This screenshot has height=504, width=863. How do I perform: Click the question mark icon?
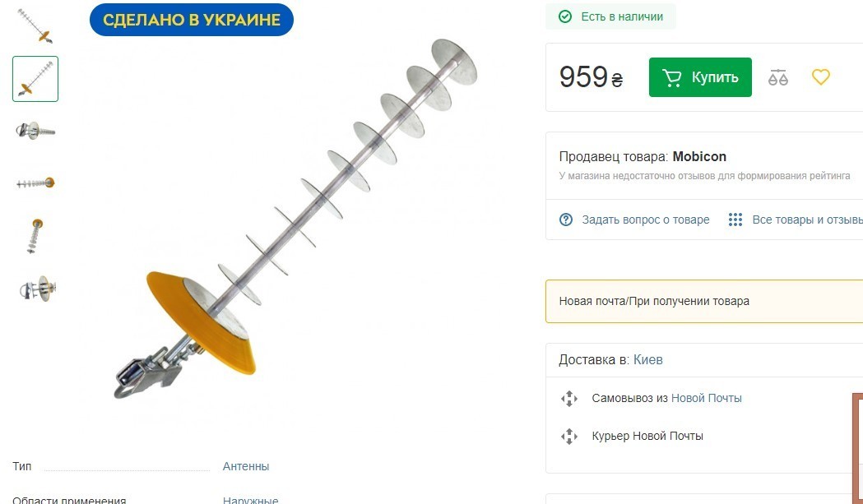pyautogui.click(x=566, y=220)
